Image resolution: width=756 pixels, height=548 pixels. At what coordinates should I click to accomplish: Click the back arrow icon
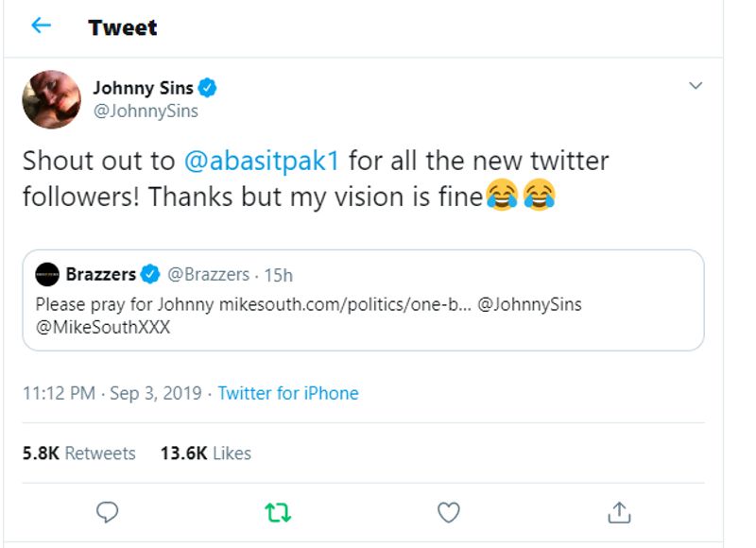[41, 26]
